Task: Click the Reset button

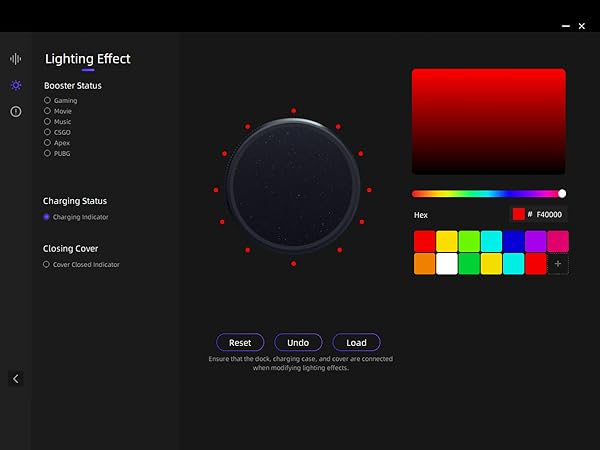Action: pos(240,342)
